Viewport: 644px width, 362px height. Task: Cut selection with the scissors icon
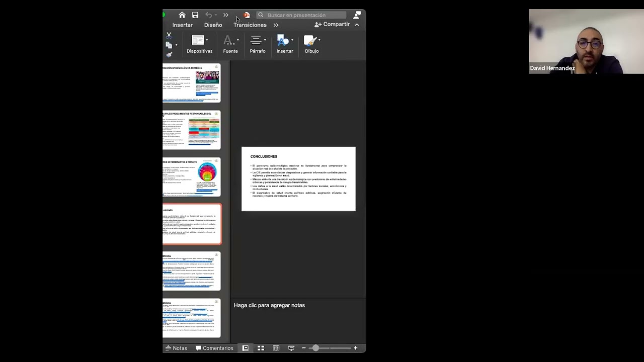[x=169, y=35]
